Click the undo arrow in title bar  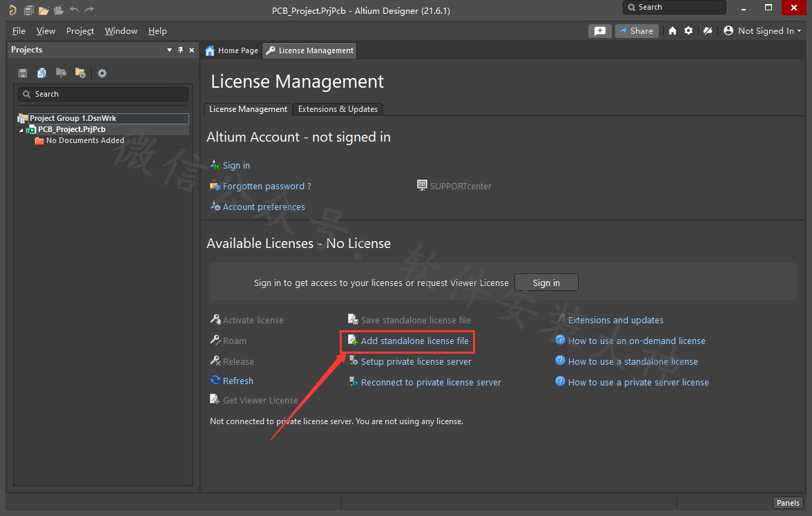75,10
